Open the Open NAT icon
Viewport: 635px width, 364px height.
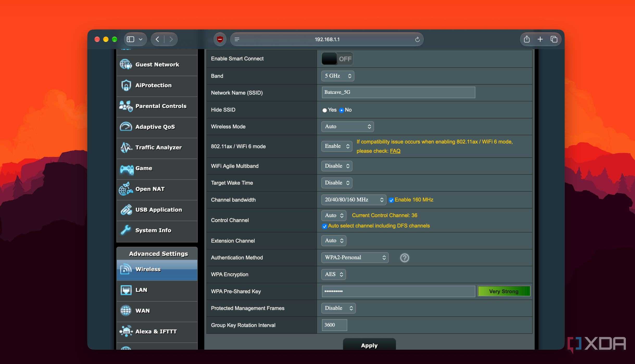(x=126, y=189)
